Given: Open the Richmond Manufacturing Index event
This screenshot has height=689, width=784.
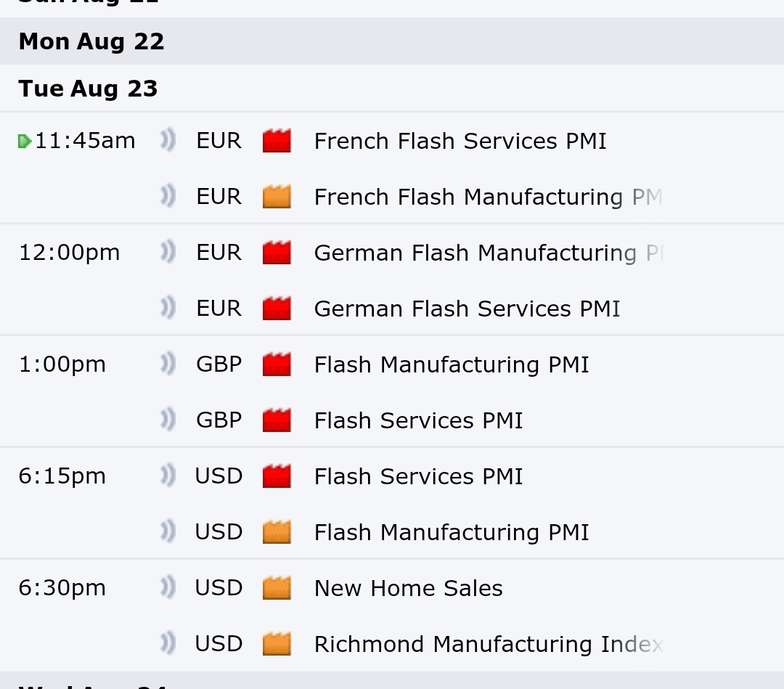Looking at the screenshot, I should tap(488, 644).
